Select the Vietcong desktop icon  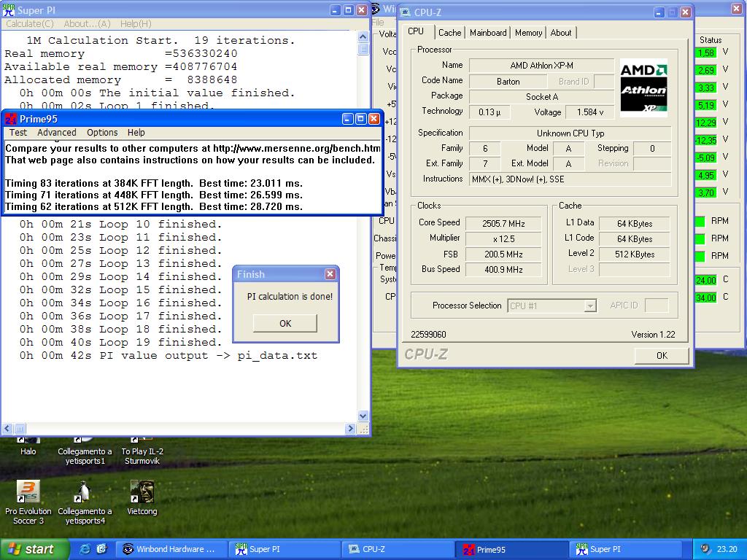click(x=142, y=497)
